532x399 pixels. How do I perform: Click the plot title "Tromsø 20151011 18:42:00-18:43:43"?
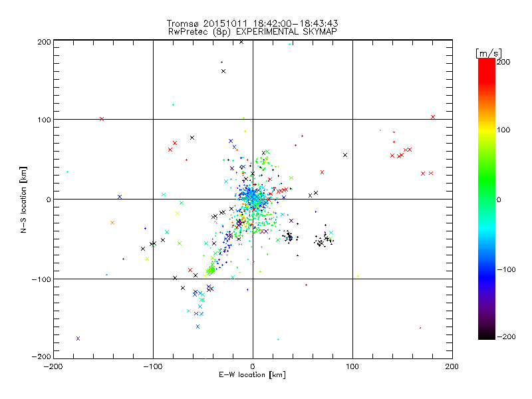[252, 23]
